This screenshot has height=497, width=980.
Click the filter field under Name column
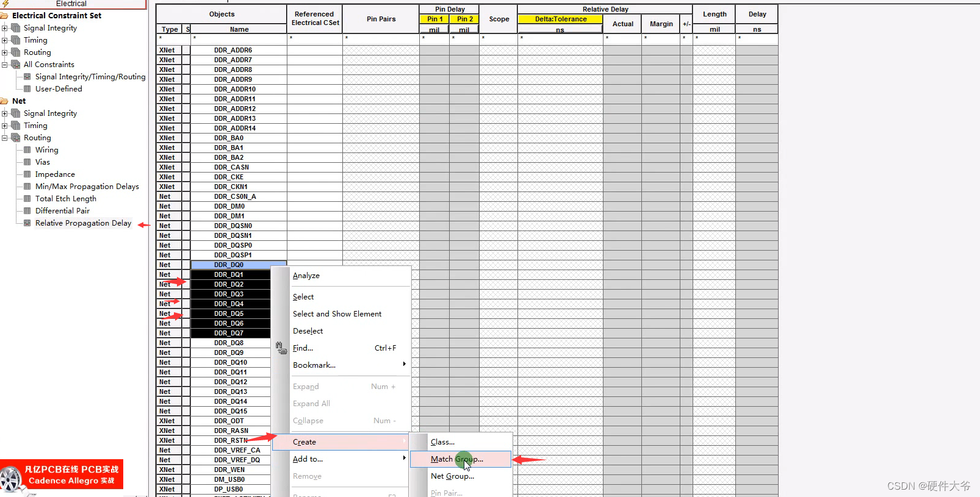[239, 38]
